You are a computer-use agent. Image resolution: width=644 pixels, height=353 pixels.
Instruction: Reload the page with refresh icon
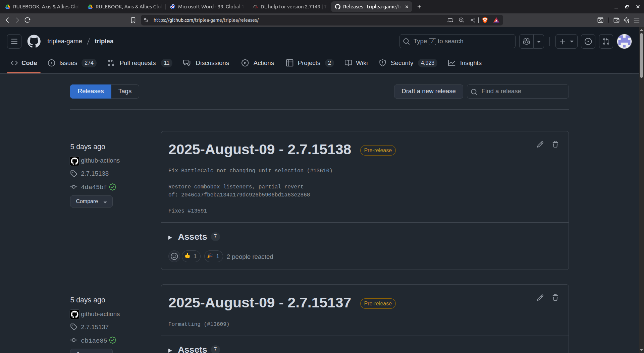tap(28, 20)
